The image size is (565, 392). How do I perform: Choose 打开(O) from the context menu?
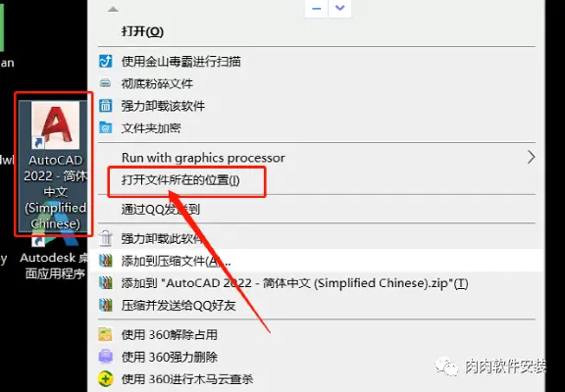[142, 31]
